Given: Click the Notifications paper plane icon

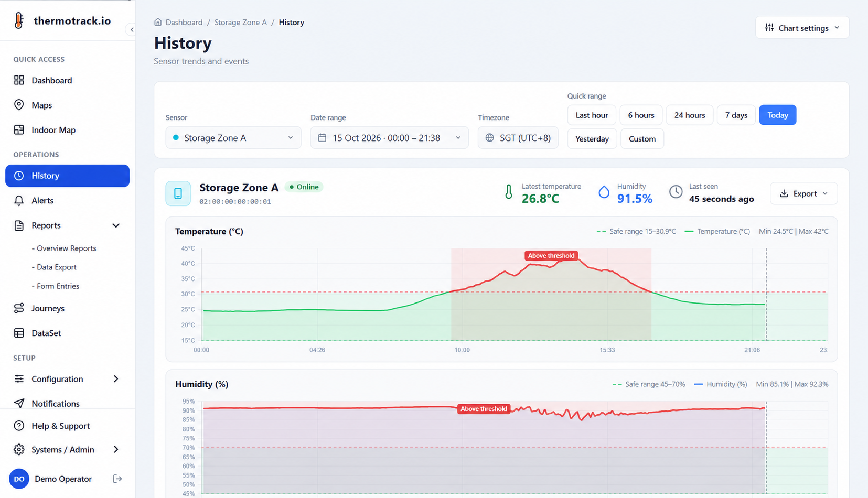Looking at the screenshot, I should pyautogui.click(x=19, y=403).
